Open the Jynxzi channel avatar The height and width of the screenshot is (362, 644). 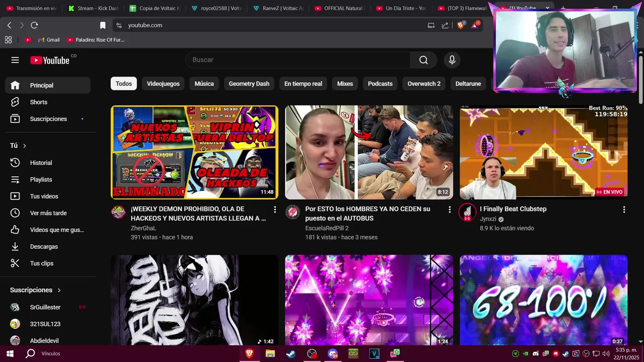click(x=467, y=212)
